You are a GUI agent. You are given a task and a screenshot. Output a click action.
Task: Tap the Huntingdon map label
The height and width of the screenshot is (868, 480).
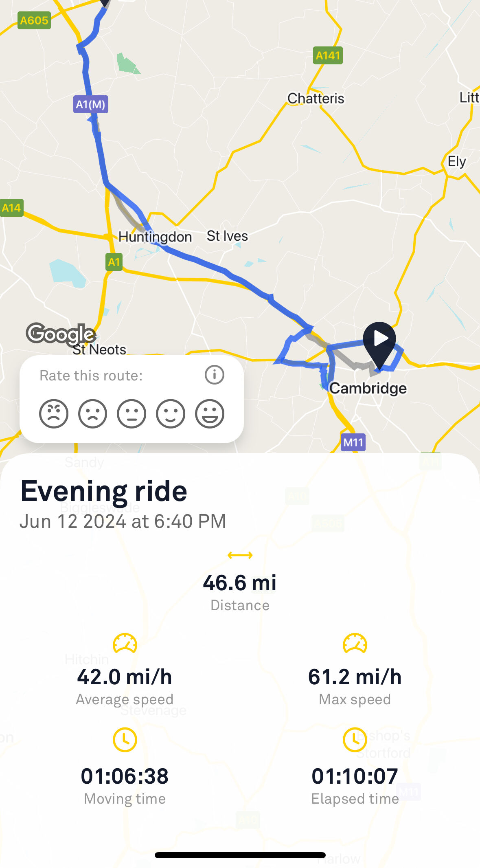(x=155, y=237)
